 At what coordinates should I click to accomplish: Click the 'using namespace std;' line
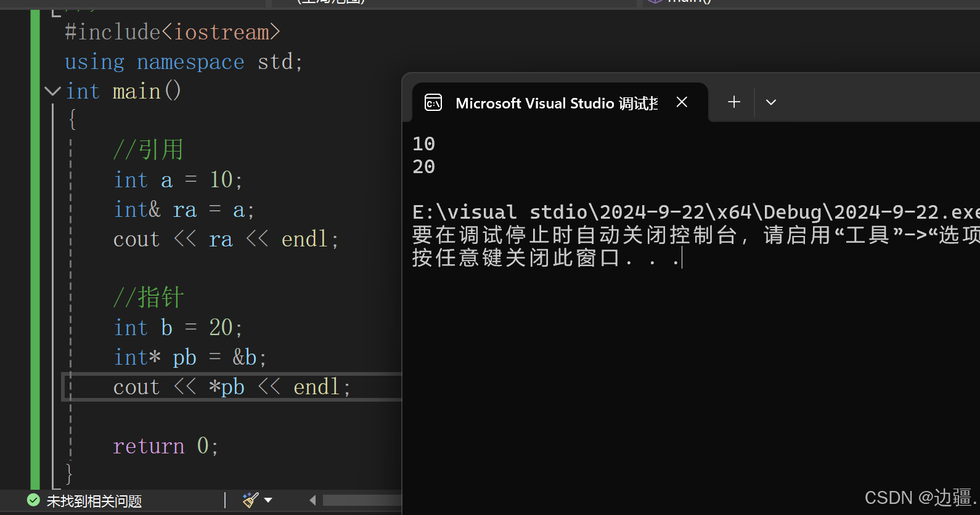(x=184, y=62)
